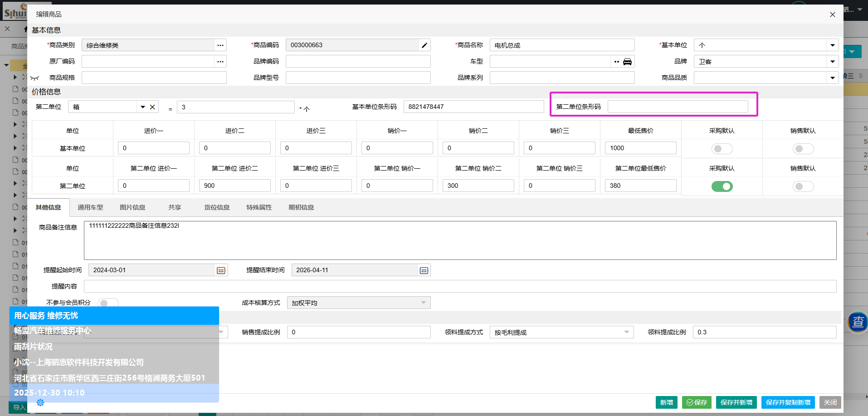Click the blue gear settings icon
This screenshot has height=416, width=868.
click(40, 403)
